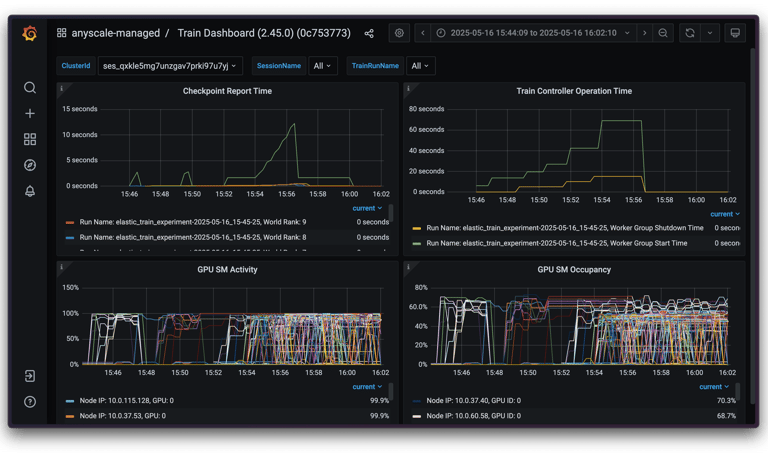Share the dashboard via share icon
Image resolution: width=768 pixels, height=457 pixels.
(369, 33)
